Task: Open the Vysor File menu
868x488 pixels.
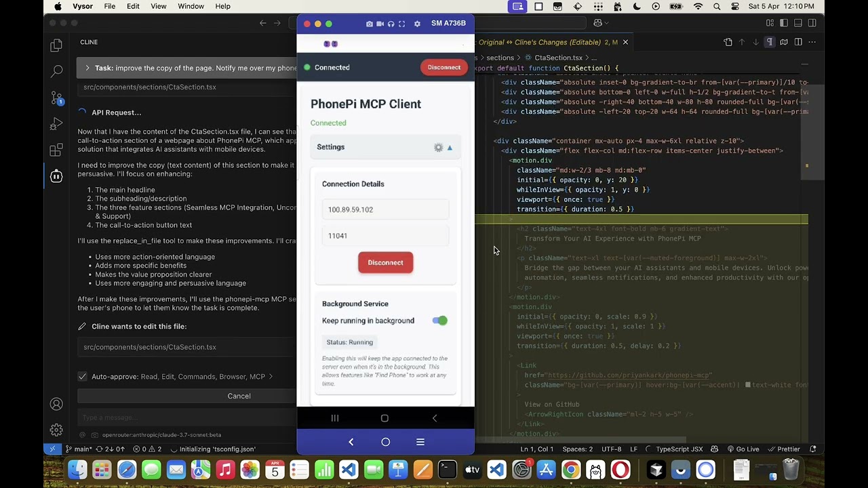Action: click(110, 6)
